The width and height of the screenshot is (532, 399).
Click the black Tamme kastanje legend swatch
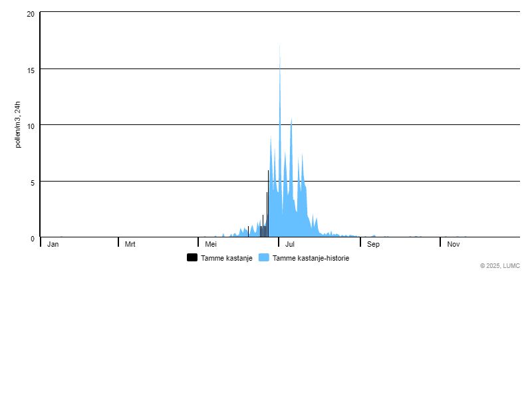192,257
